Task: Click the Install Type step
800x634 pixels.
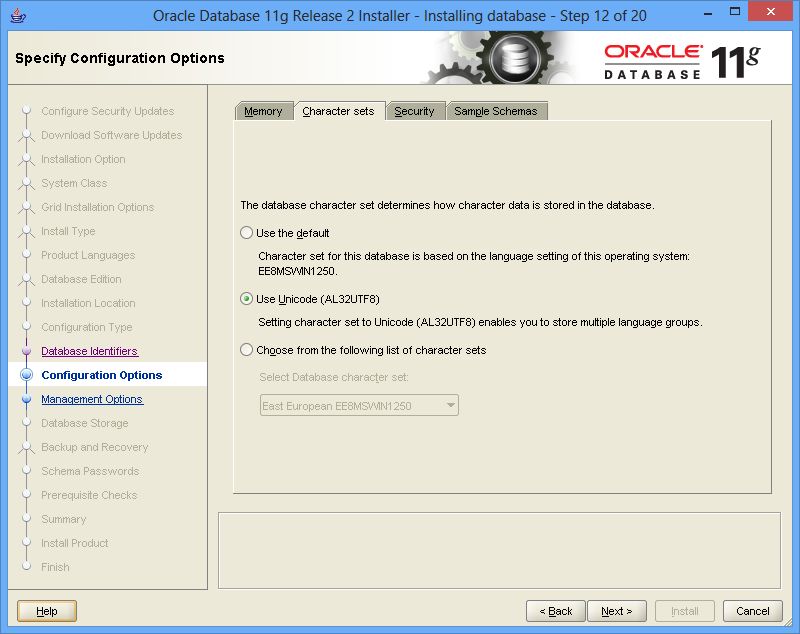Action: click(68, 231)
